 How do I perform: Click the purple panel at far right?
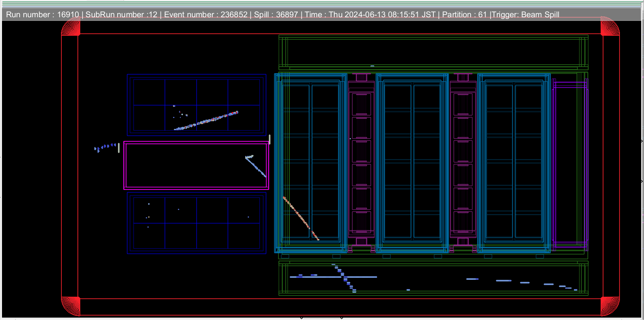(570, 165)
